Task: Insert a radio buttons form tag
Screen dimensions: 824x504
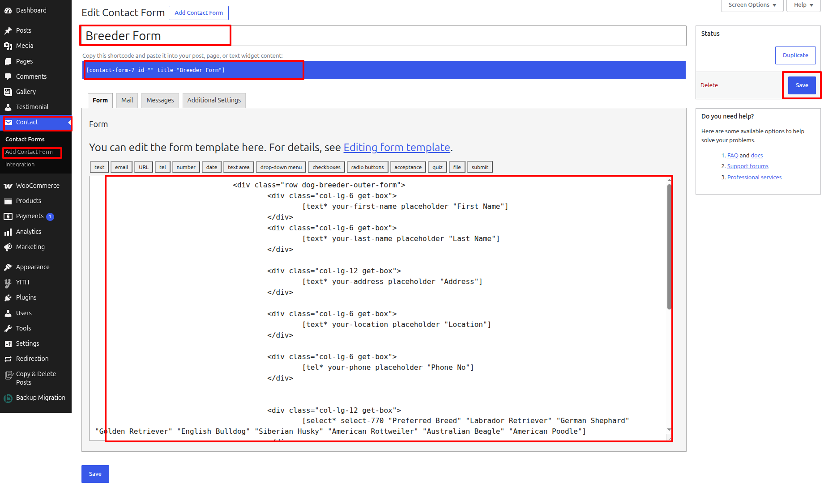Action: click(x=367, y=167)
